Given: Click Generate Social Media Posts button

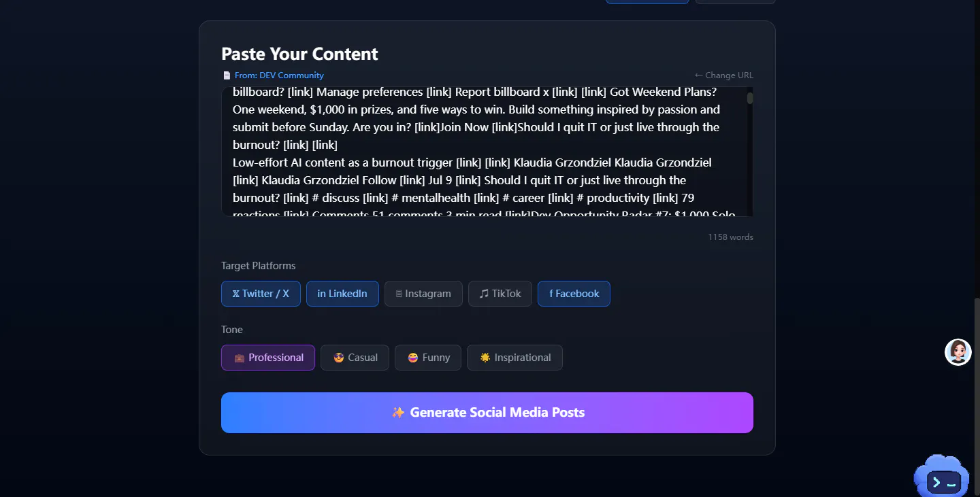Looking at the screenshot, I should 487,413.
